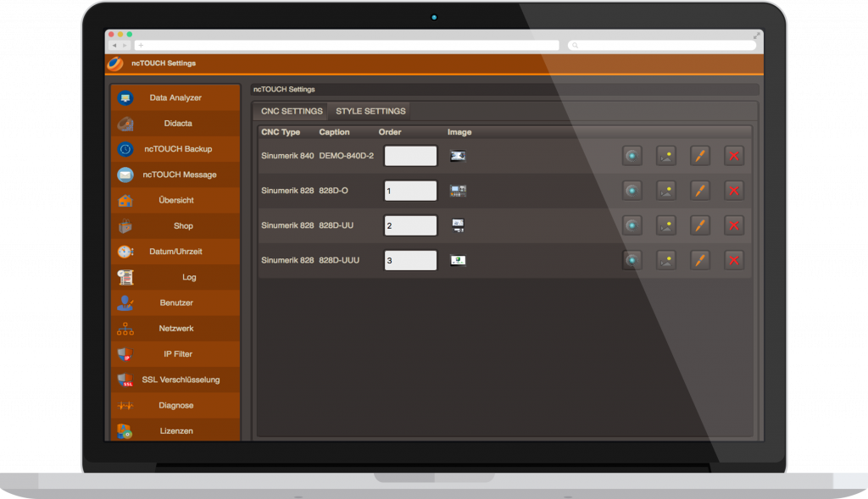868x499 pixels.
Task: Select the Sinumerik 840 cell
Action: pyautogui.click(x=287, y=156)
